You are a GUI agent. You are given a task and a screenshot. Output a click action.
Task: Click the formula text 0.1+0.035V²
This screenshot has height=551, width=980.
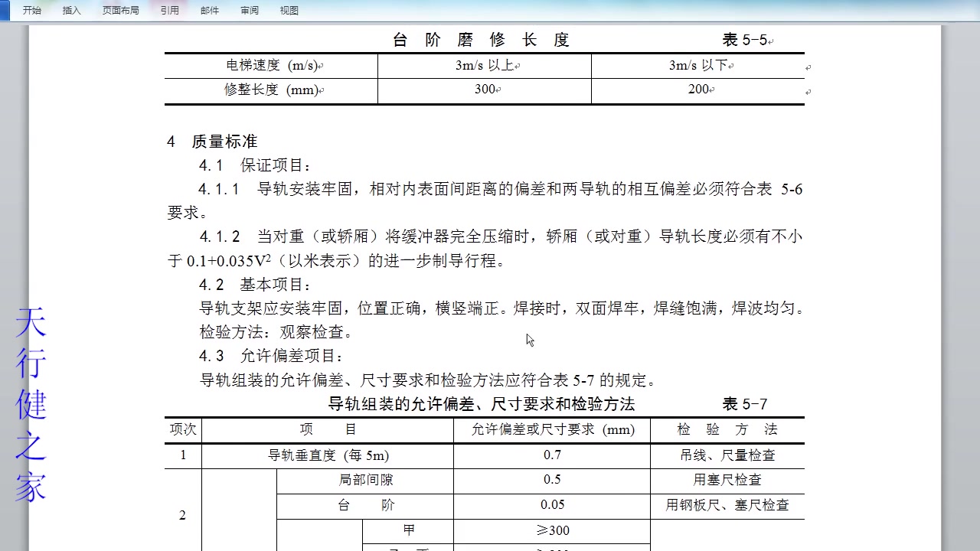tap(229, 261)
